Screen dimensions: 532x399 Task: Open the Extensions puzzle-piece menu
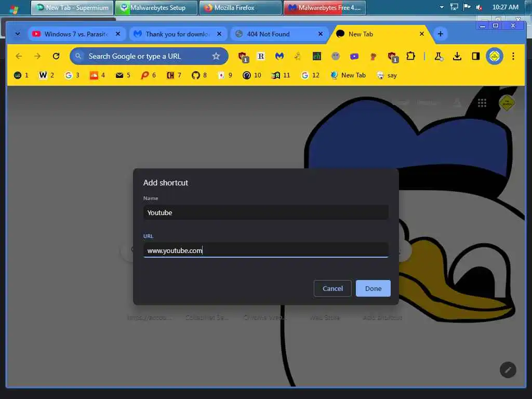click(x=410, y=56)
